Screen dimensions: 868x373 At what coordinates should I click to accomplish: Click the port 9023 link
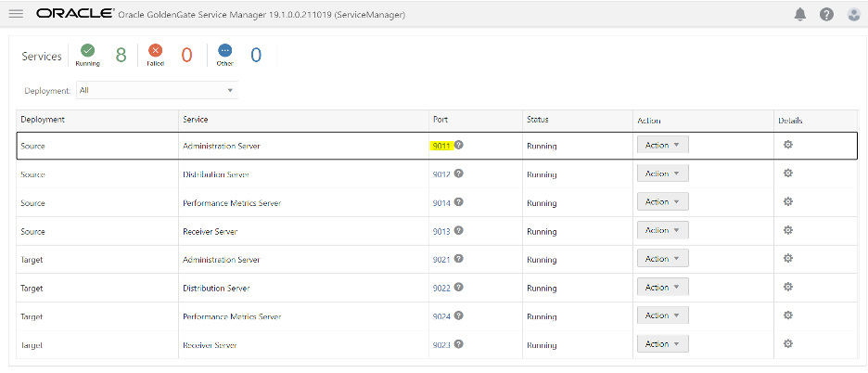click(441, 345)
